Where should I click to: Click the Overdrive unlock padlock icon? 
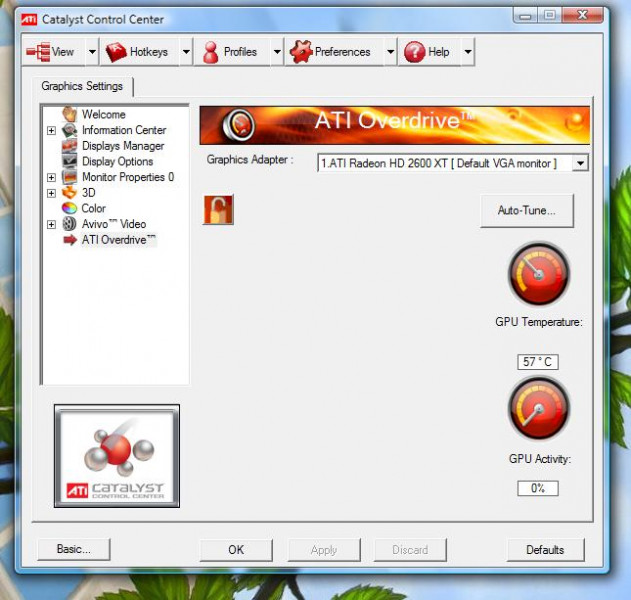[219, 210]
